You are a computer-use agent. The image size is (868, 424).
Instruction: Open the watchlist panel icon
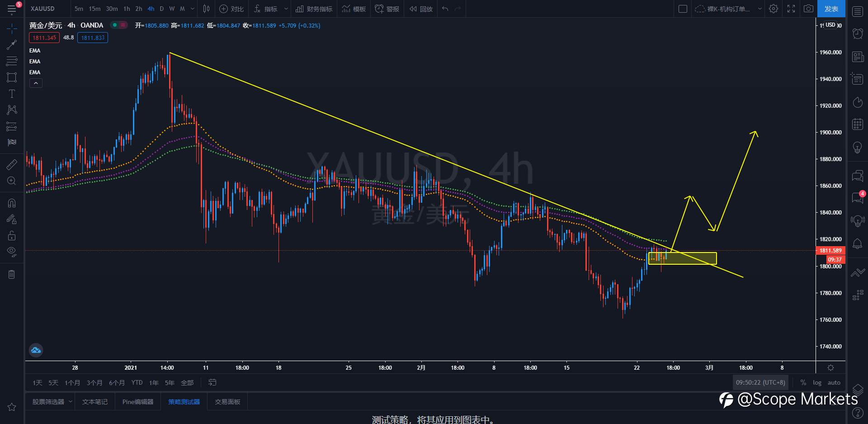[858, 11]
